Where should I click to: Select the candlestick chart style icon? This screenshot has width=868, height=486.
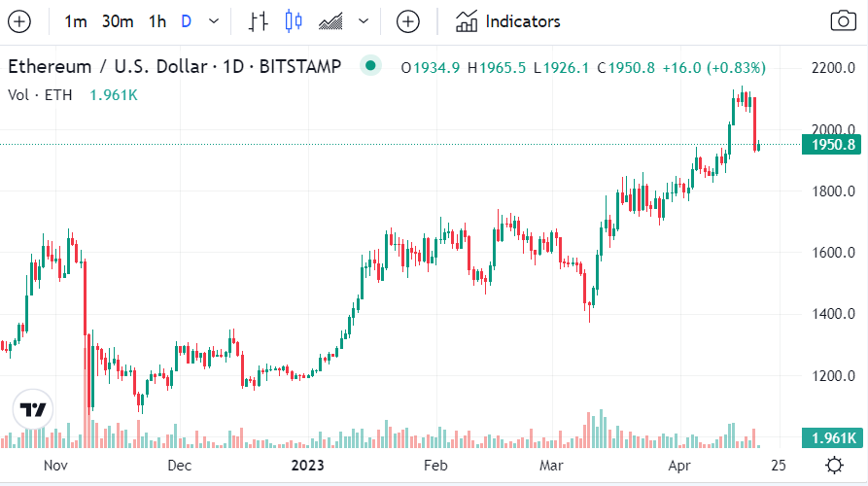(x=294, y=21)
